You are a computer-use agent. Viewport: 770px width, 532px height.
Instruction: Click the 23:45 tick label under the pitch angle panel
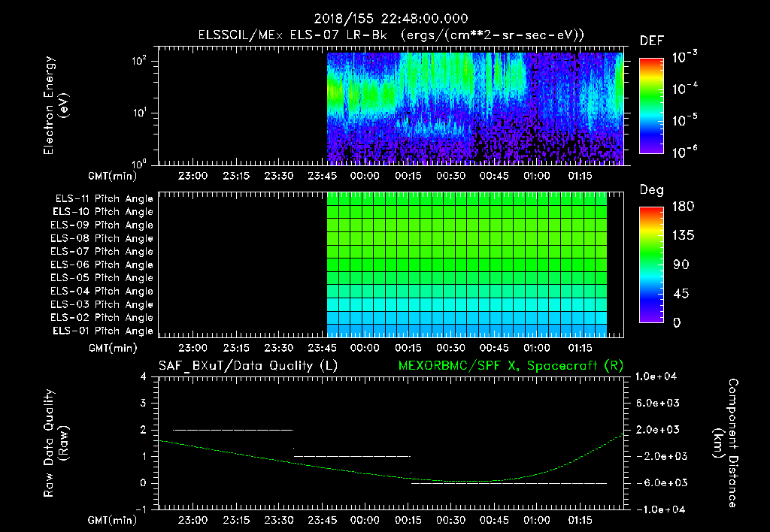click(x=322, y=348)
